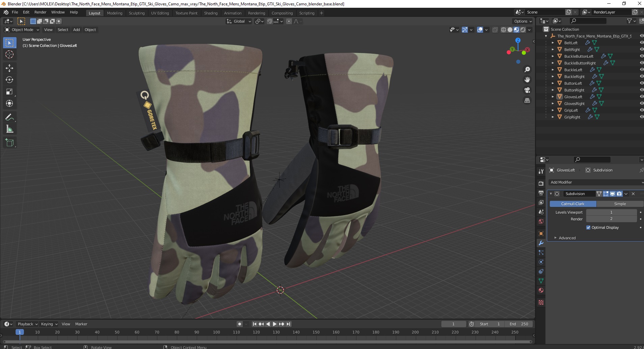Image resolution: width=644 pixels, height=349 pixels.
Task: Activate the Select Box tool
Action: point(9,43)
